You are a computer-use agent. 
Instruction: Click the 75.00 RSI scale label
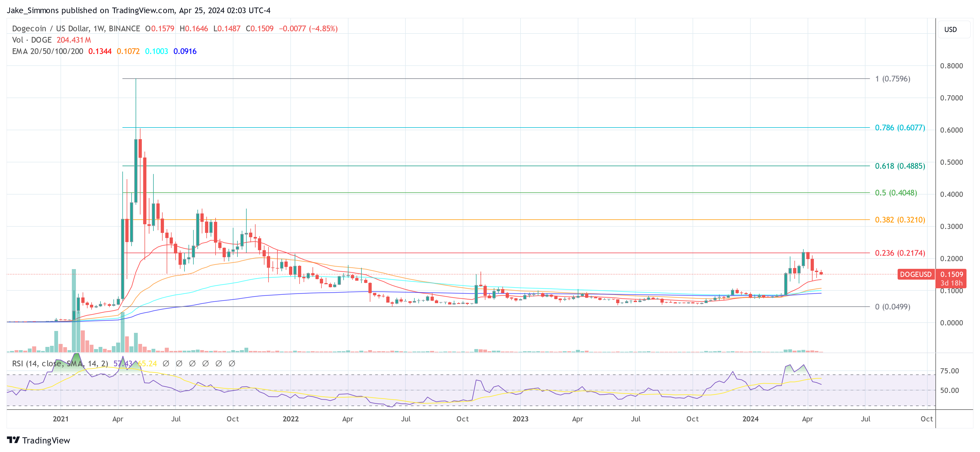[949, 371]
